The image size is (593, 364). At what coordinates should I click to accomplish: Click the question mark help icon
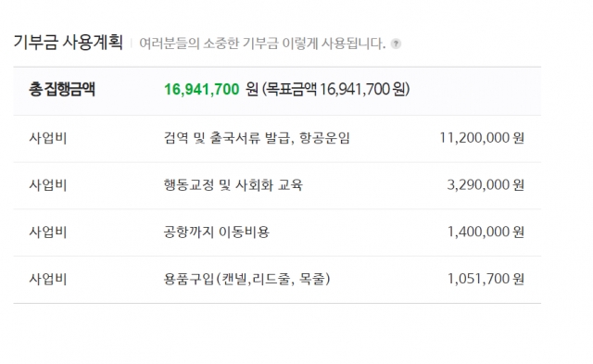[x=396, y=44]
